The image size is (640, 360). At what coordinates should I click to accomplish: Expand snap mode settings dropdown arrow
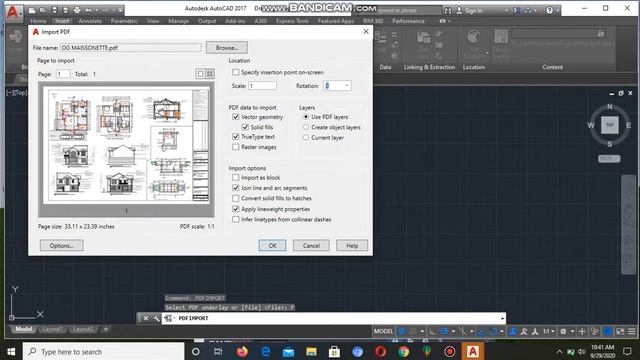click(x=422, y=331)
